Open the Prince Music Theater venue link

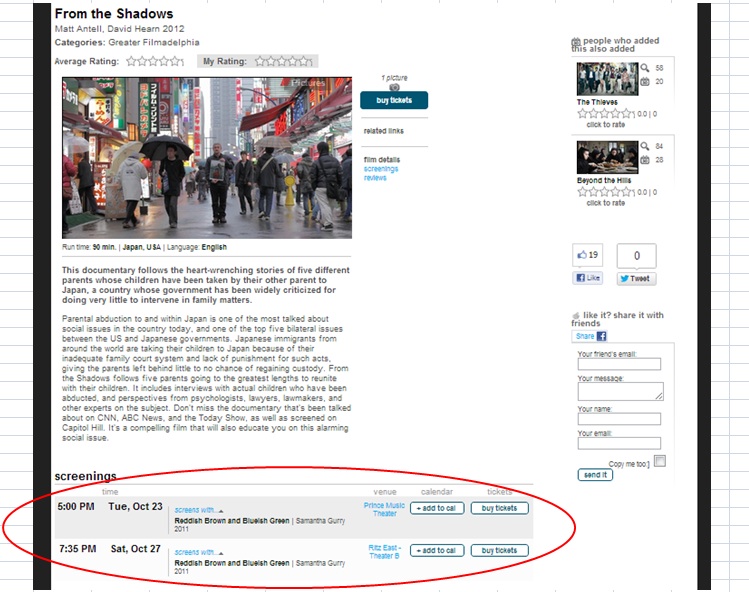pyautogui.click(x=384, y=509)
